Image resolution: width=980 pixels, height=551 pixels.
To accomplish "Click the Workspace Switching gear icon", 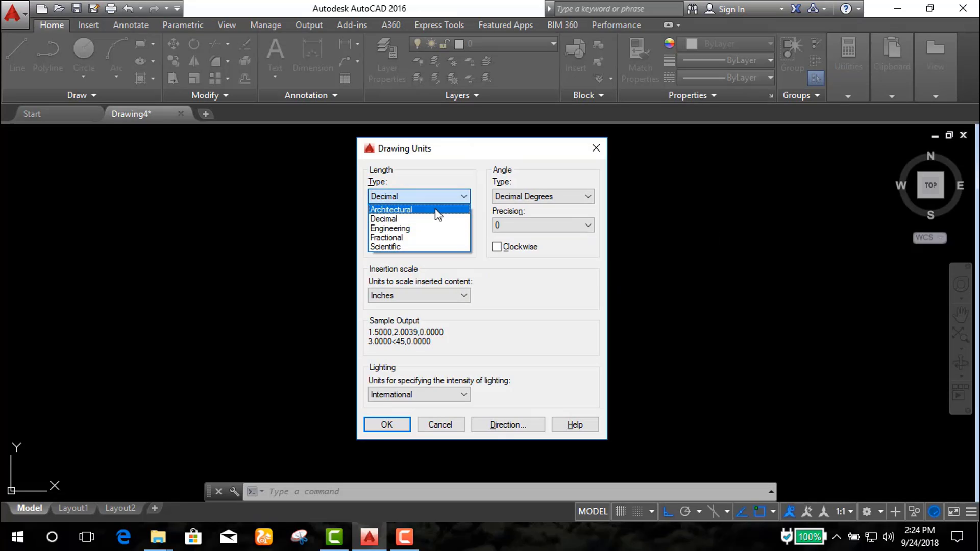I will coord(867,511).
